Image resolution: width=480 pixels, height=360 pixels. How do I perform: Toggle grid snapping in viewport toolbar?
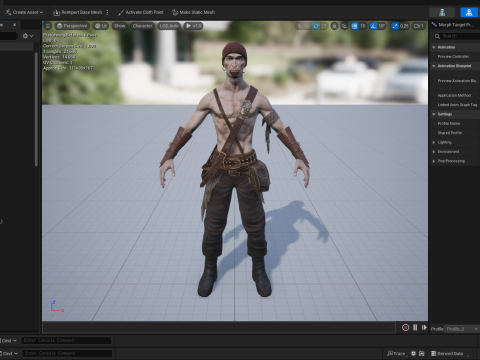click(x=354, y=26)
